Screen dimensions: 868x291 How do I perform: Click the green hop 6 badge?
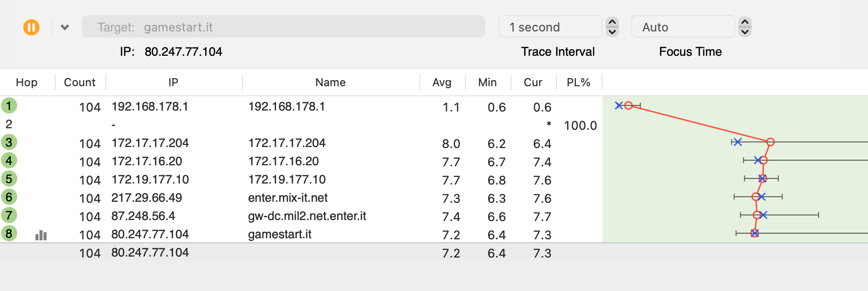pos(9,197)
